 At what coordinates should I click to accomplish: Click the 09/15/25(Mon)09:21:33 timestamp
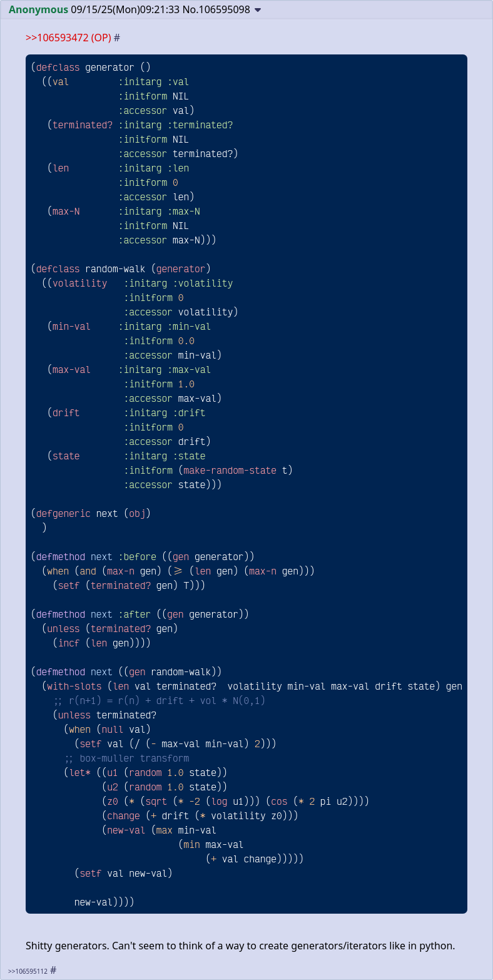(x=125, y=10)
